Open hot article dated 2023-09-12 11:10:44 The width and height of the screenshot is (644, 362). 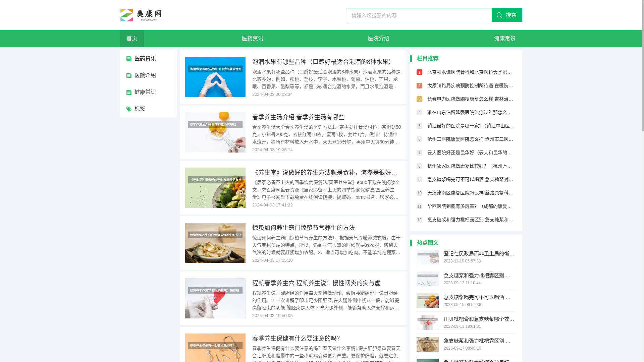click(477, 276)
